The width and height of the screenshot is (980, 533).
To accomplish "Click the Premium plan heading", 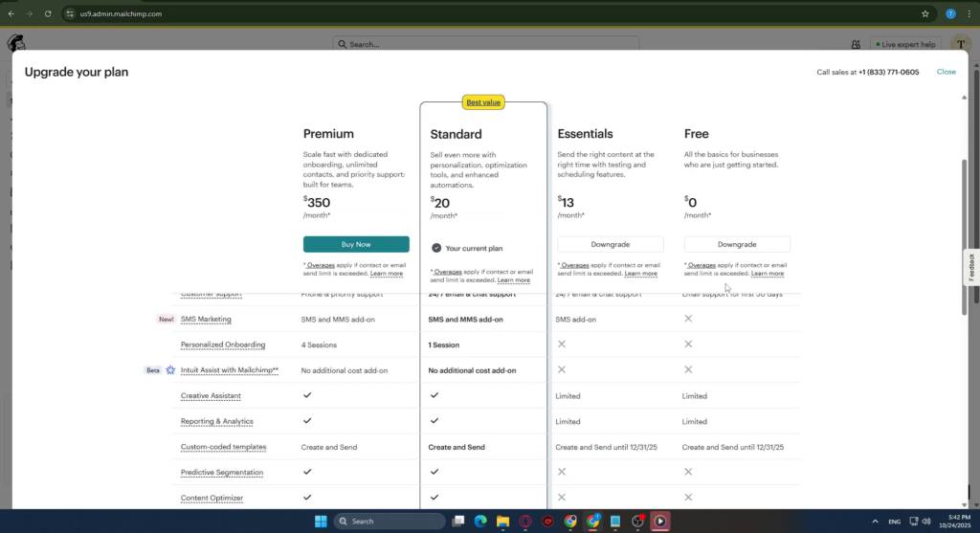I will (328, 134).
